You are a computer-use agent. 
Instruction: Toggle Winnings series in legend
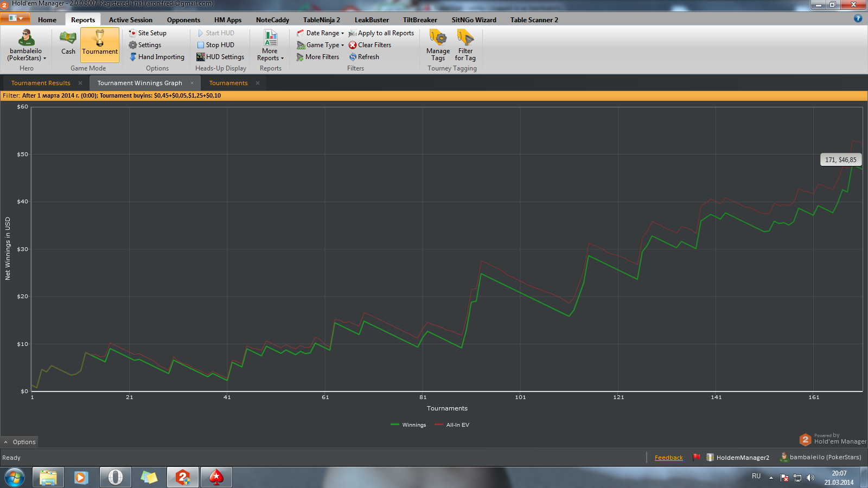pos(409,425)
